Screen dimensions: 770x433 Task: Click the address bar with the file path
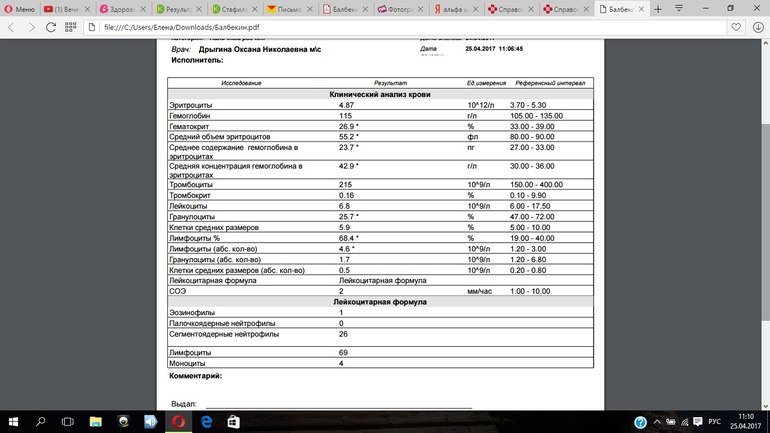[400, 28]
